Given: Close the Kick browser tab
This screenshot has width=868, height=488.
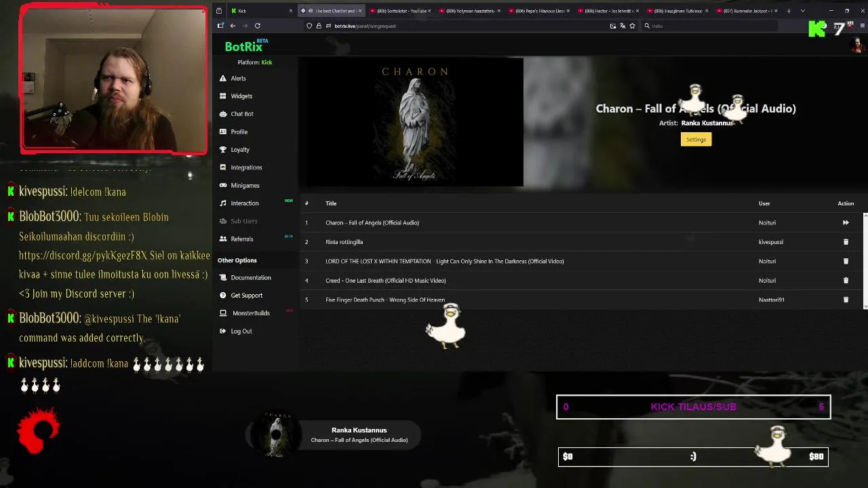Looking at the screenshot, I should coord(290,11).
